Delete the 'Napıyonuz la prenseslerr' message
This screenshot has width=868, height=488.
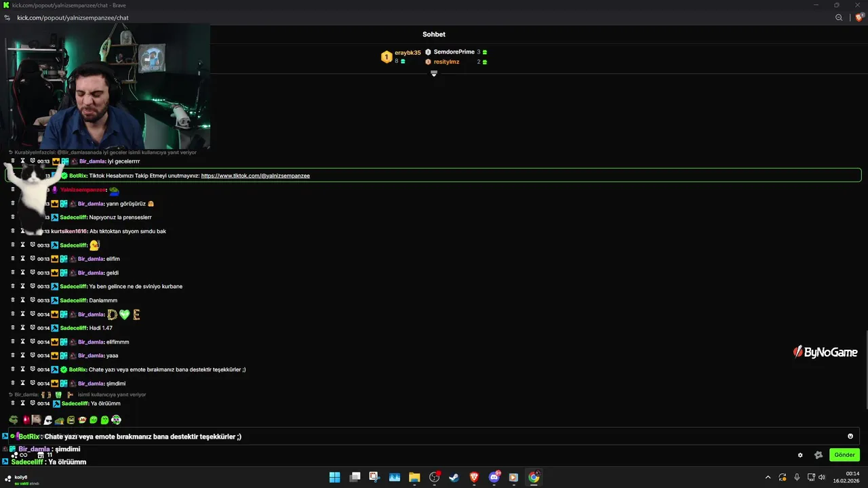(x=12, y=217)
